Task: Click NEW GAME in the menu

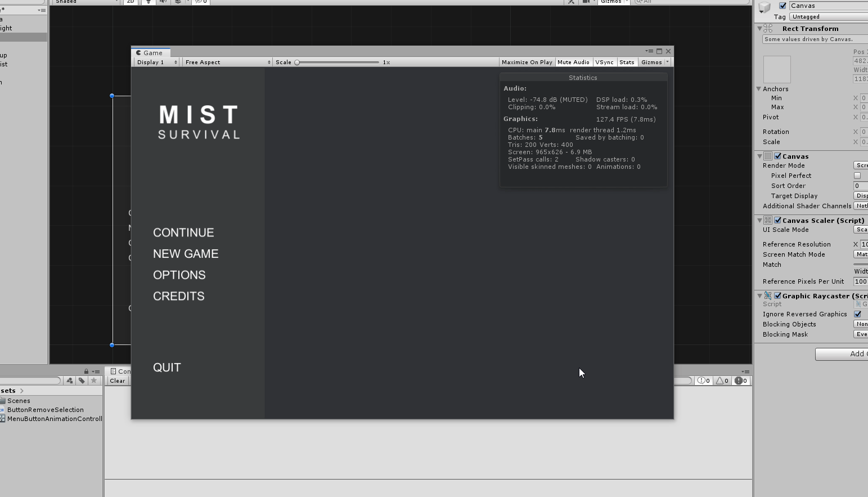Action: point(186,254)
